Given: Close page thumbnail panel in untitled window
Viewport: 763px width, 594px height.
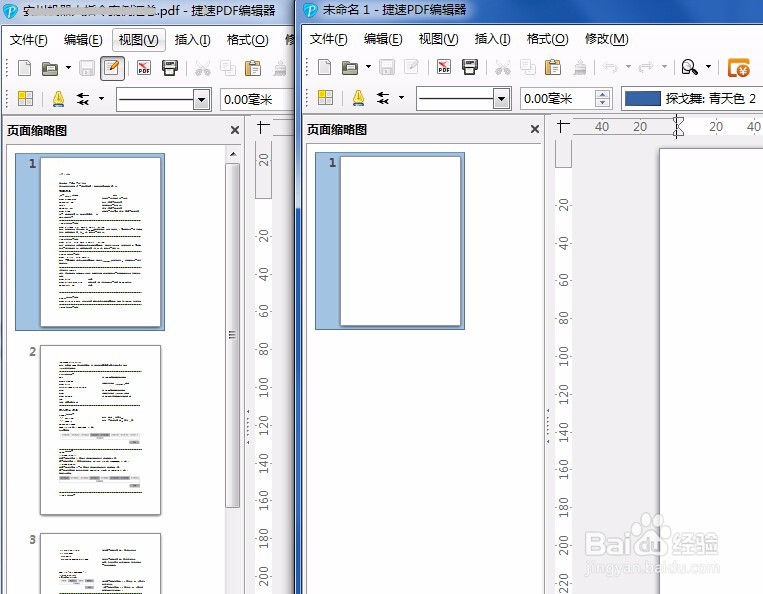Looking at the screenshot, I should (535, 129).
